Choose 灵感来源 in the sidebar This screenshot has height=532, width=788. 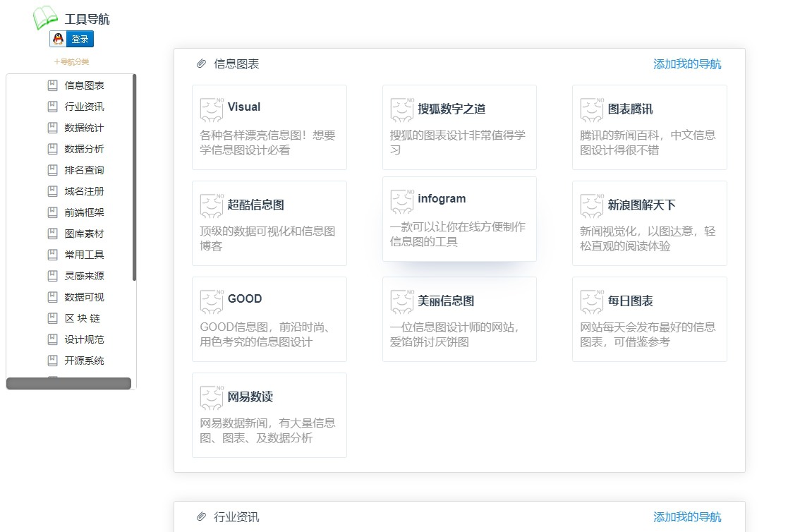[84, 276]
